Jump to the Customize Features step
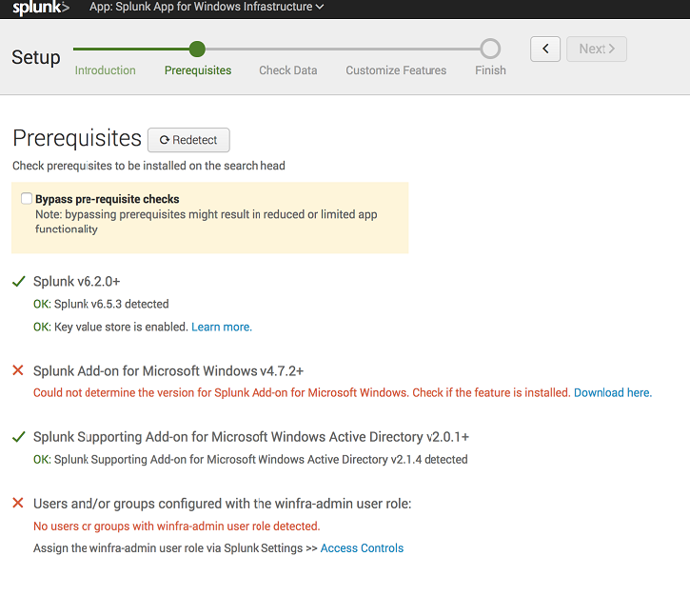 pos(396,70)
